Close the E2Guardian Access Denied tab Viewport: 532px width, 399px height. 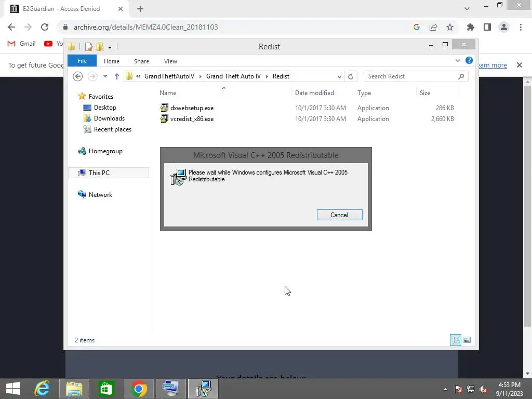click(121, 9)
